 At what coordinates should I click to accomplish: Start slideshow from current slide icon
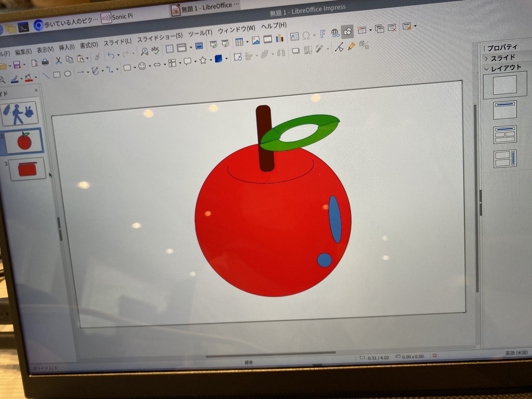coord(225,44)
